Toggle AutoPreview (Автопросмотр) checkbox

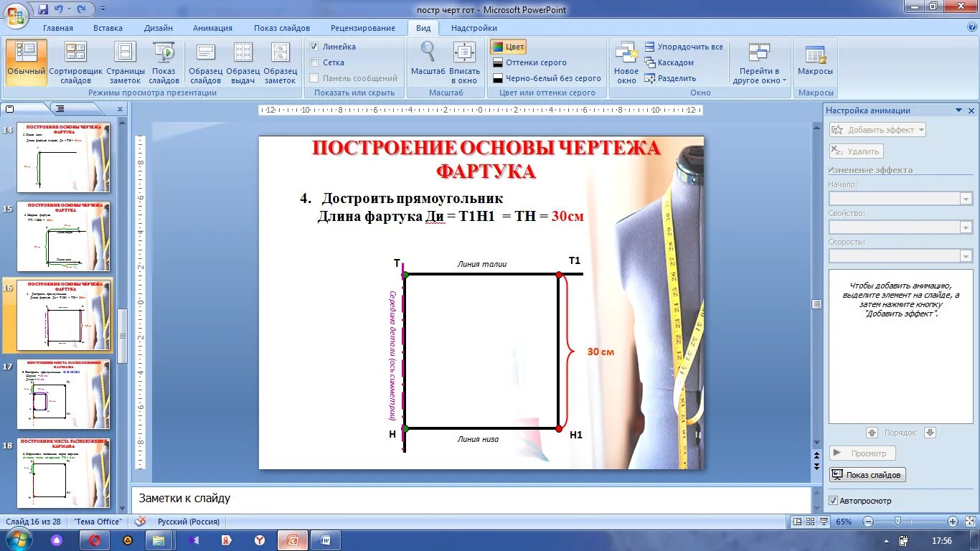(833, 501)
